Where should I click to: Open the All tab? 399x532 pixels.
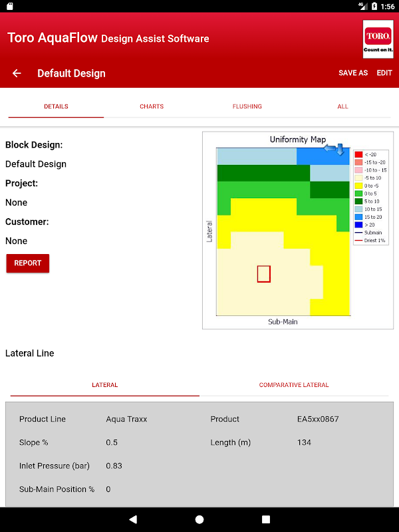pos(342,106)
